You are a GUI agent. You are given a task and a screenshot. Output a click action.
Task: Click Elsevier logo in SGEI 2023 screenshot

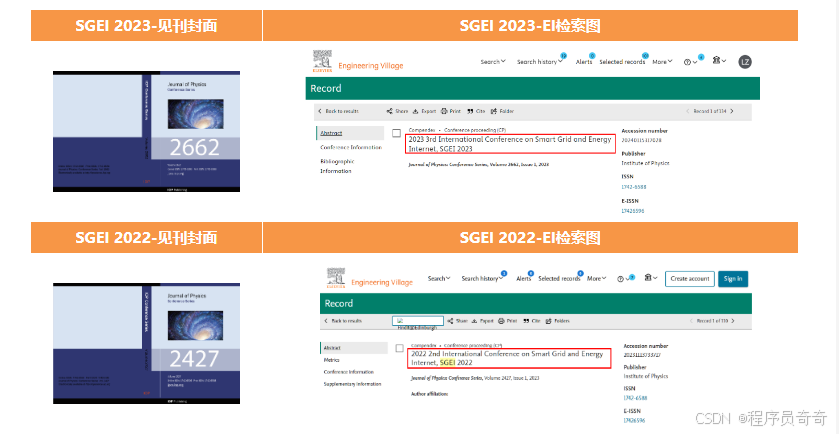tap(322, 61)
